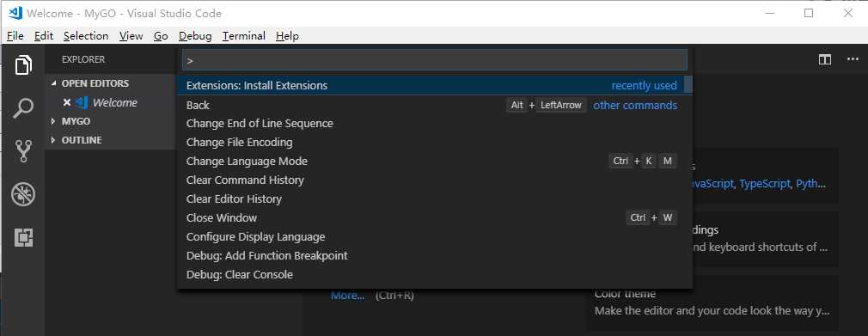Open the Explorer view in activity bar

pyautogui.click(x=22, y=65)
